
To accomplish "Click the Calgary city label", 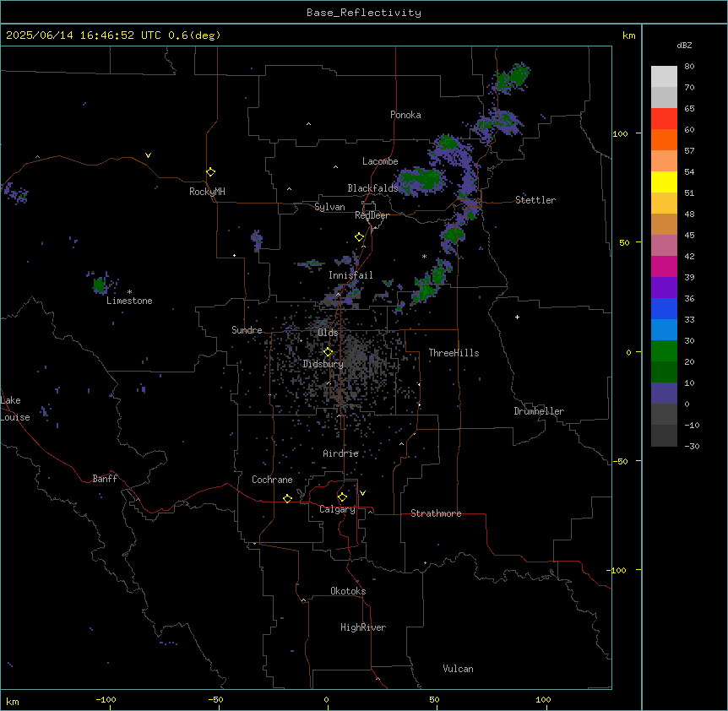I will 337,509.
